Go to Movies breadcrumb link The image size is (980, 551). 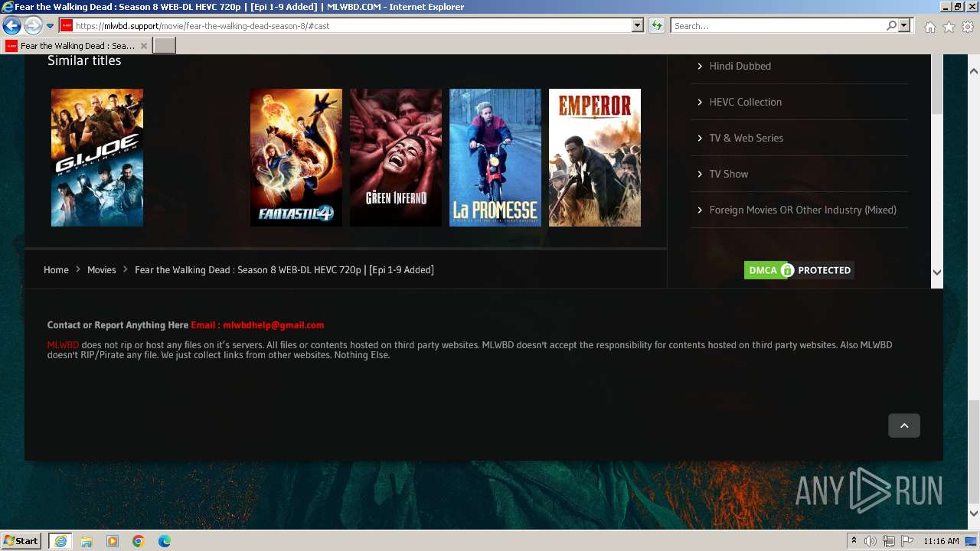point(101,269)
